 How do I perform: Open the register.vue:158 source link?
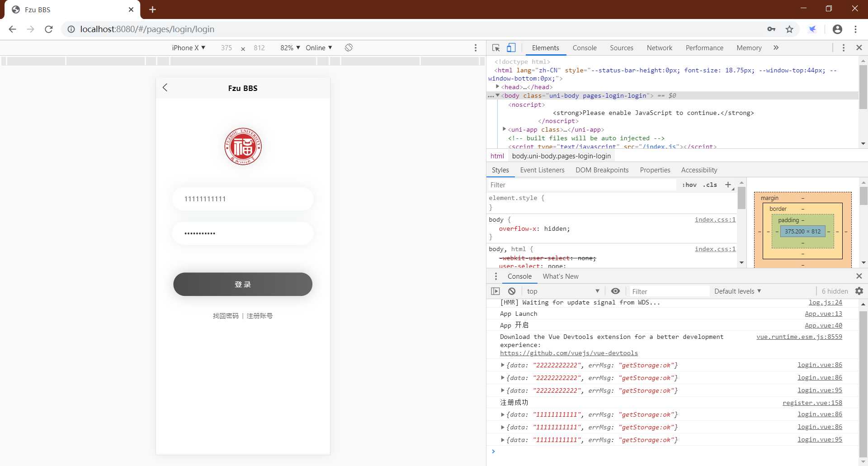(812, 403)
